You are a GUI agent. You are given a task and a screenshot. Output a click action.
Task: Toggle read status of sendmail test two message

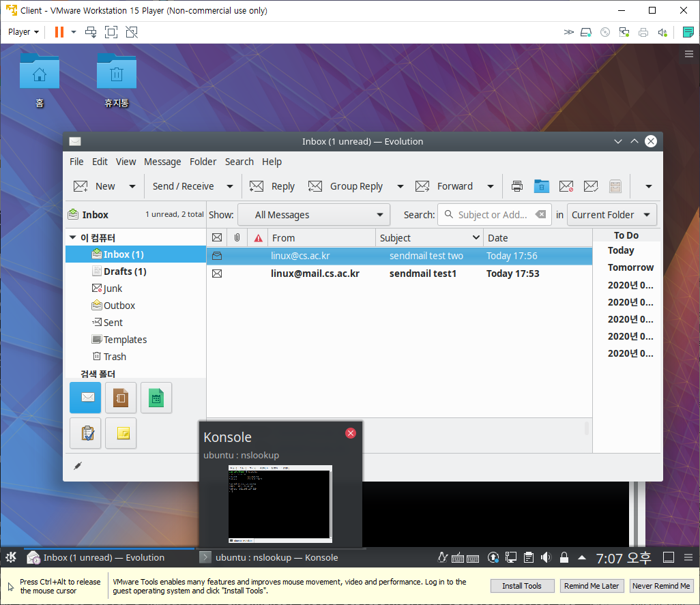pos(217,256)
